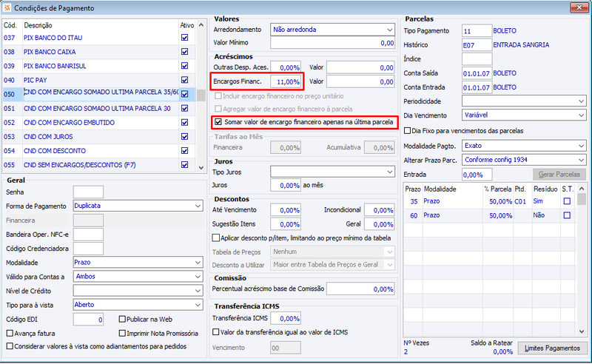592x364 pixels.
Task: Click the Sugestão Itens discount field
Action: [286, 224]
